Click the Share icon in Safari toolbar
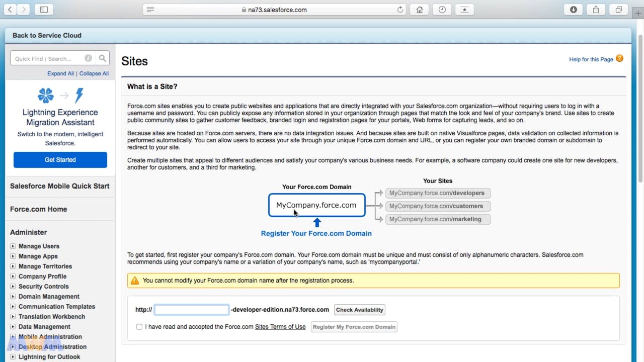 pyautogui.click(x=596, y=10)
